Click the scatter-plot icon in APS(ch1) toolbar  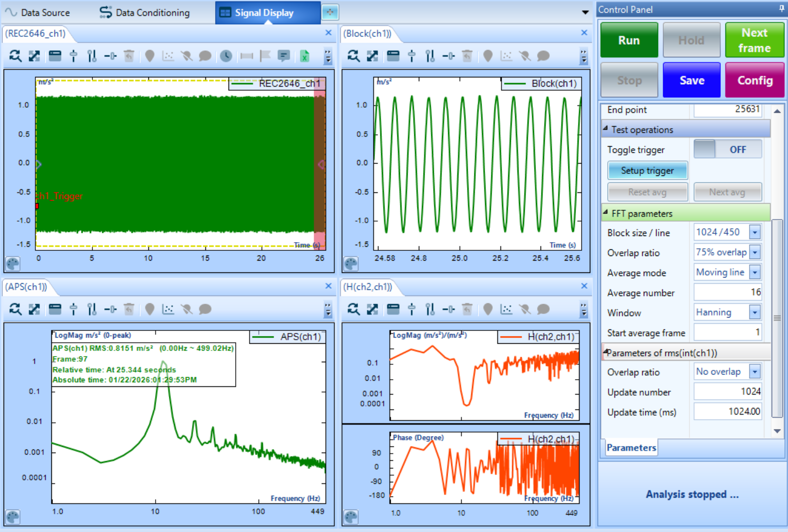[x=168, y=309]
